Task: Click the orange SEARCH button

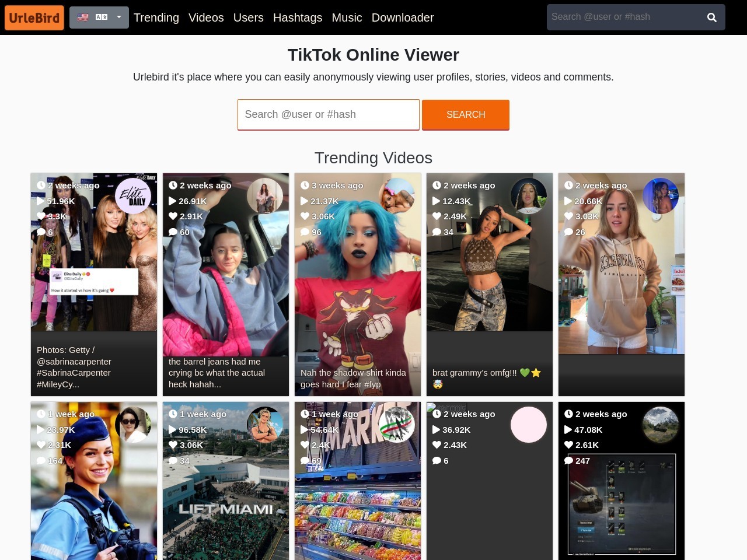Action: coord(466,114)
